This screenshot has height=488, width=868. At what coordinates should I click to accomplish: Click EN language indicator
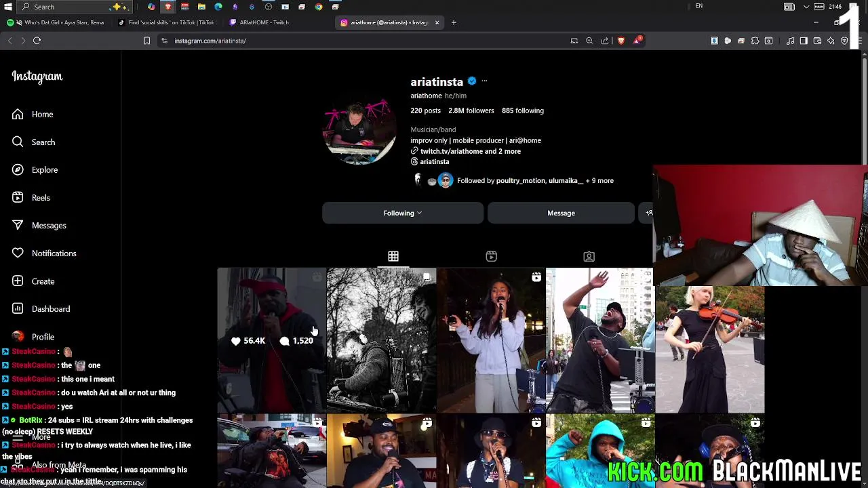coord(698,7)
